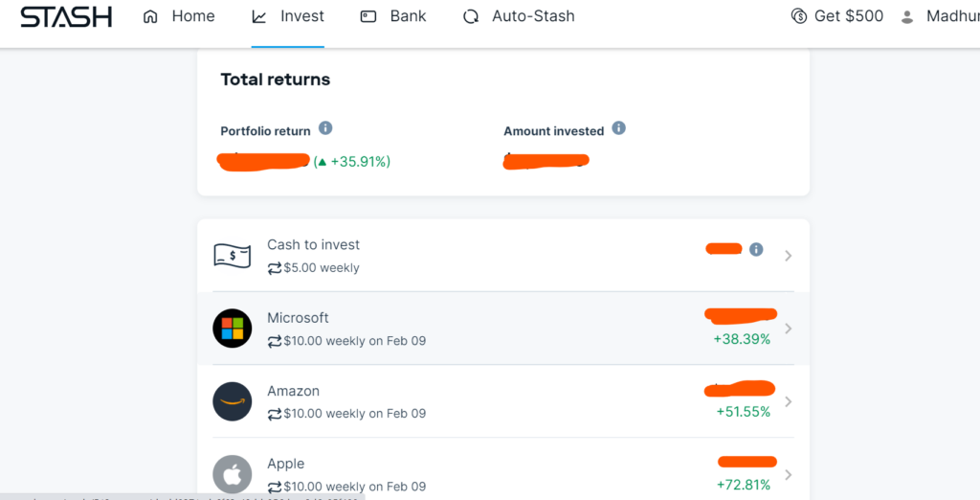Screen dimensions: 980x500
Task: Open the Microsoft holding name
Action: (298, 318)
